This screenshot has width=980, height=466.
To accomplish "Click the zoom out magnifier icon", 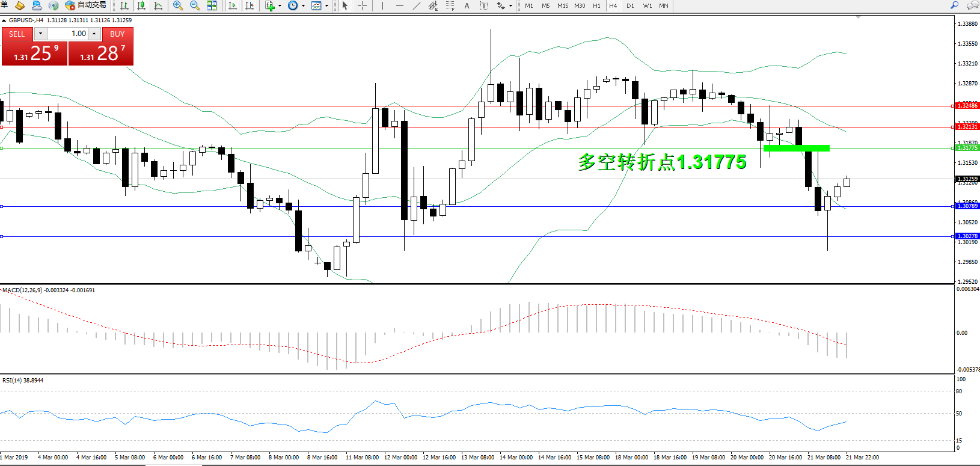I will [x=195, y=5].
